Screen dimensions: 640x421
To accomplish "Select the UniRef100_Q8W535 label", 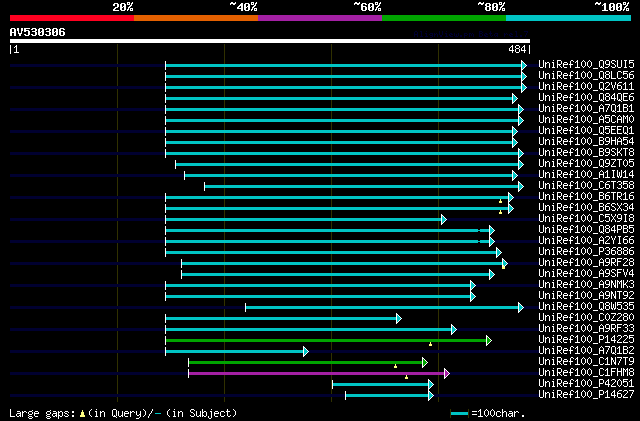I will click(586, 307).
